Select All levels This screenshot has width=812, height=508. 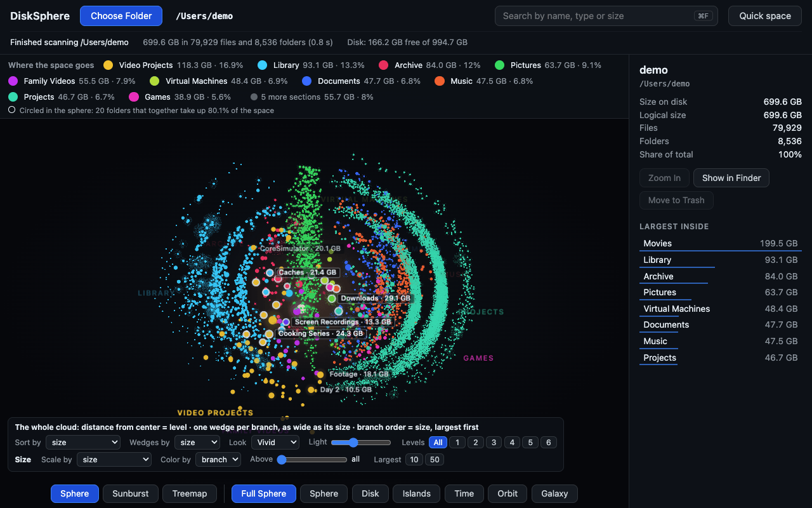438,443
